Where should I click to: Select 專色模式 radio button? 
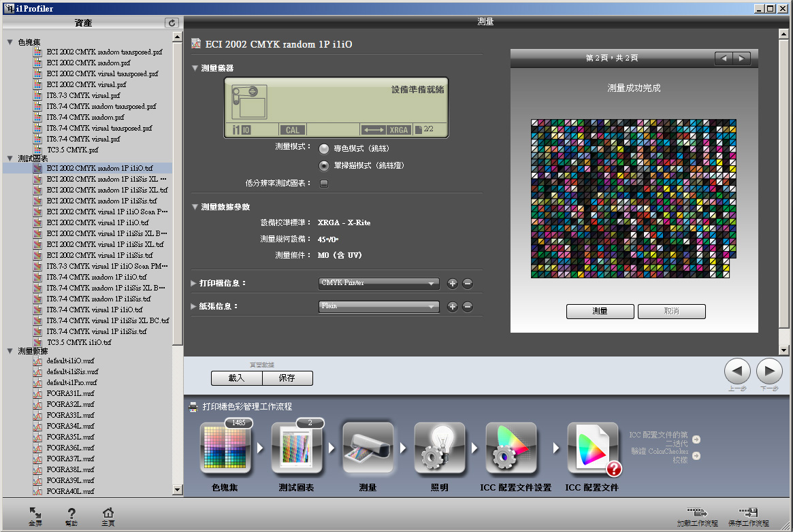[324, 148]
